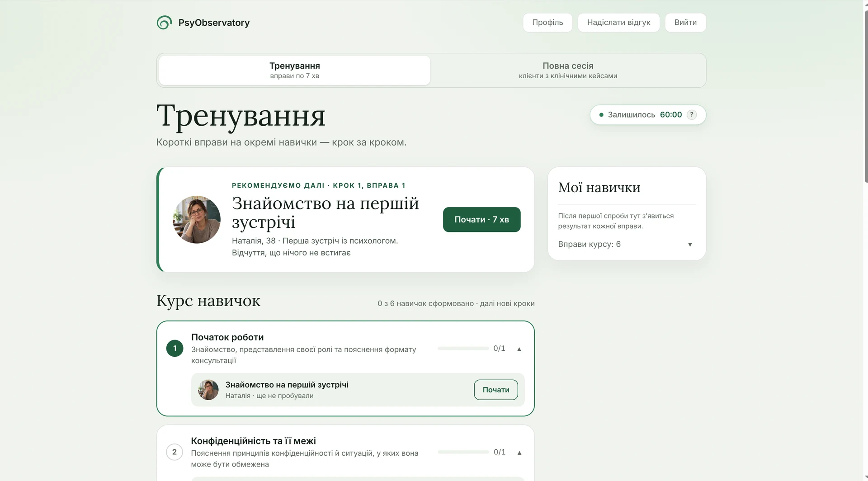This screenshot has height=481, width=868.
Task: Click the large heading Знайомство на першій зустрічі
Action: pos(325,212)
